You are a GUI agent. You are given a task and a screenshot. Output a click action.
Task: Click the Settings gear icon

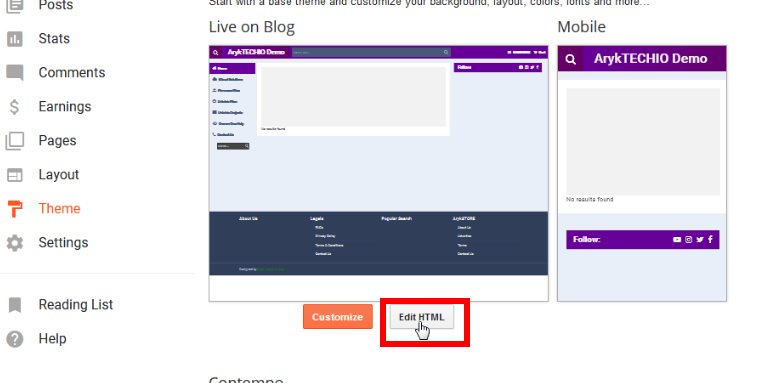coord(15,243)
